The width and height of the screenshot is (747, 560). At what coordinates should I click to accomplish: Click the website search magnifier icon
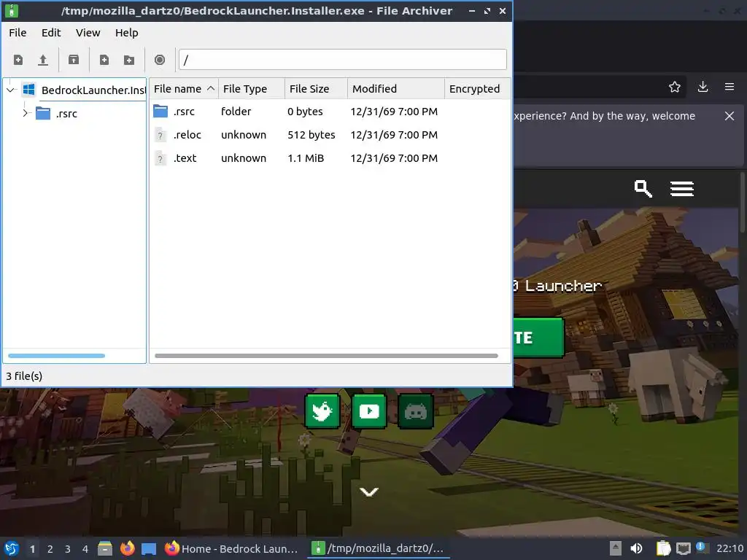pyautogui.click(x=643, y=189)
